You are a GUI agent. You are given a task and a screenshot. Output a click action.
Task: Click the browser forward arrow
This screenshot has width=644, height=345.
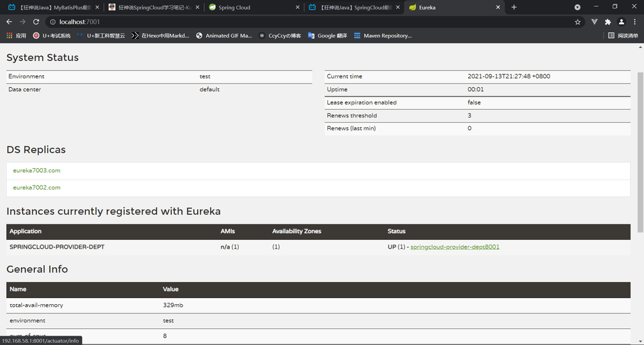[x=23, y=21]
